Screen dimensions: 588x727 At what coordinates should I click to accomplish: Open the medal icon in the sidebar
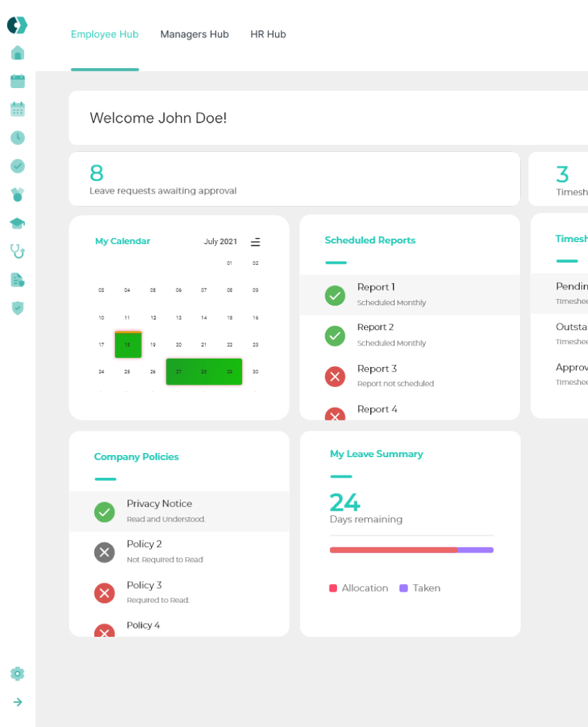pyautogui.click(x=17, y=195)
